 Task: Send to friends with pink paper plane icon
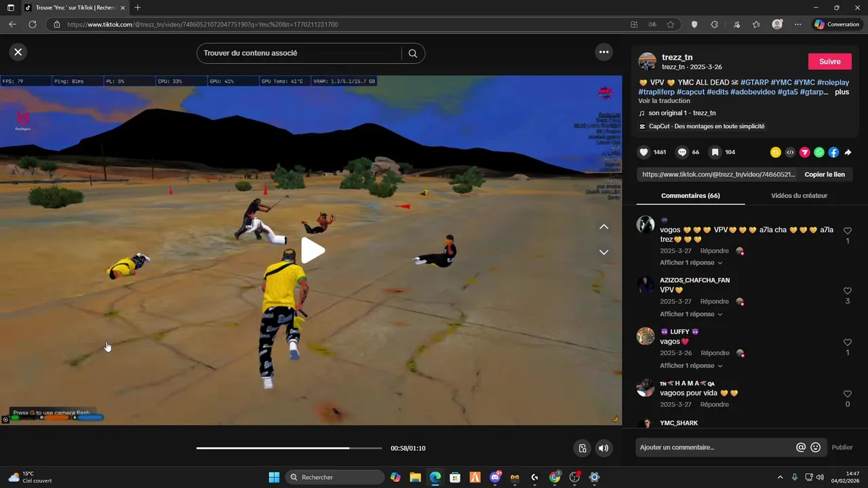tap(805, 152)
